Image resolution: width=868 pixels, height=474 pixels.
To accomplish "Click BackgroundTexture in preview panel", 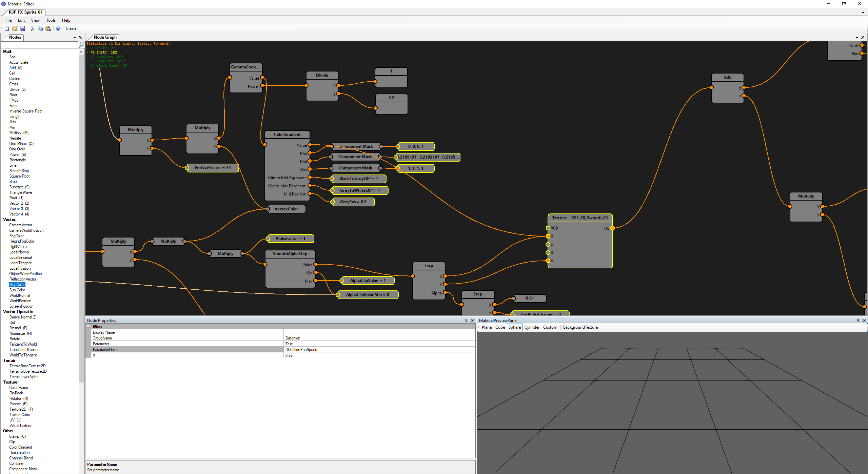I will tap(580, 327).
